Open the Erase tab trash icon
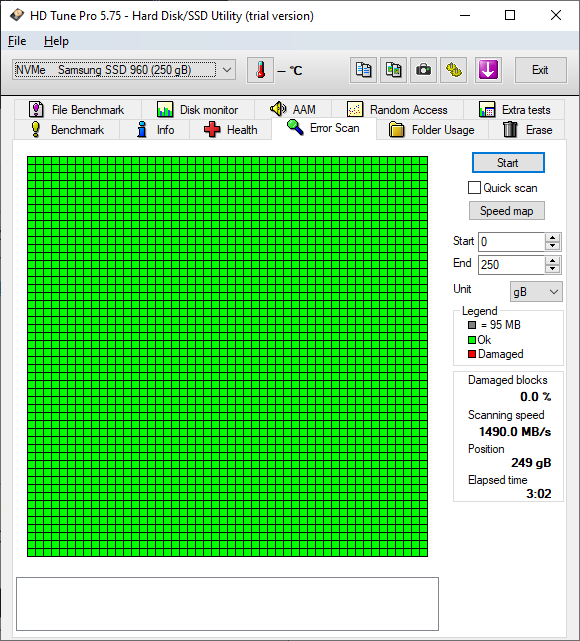This screenshot has height=641, width=580. 510,130
